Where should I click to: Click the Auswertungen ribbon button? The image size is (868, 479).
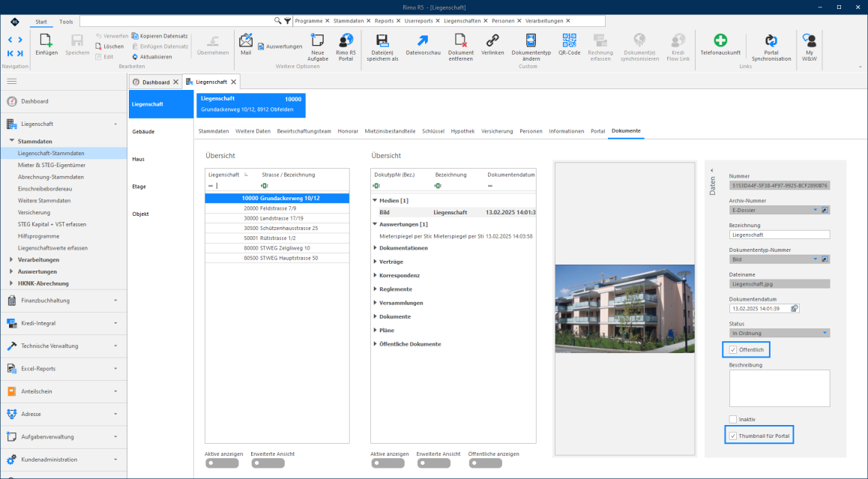tap(280, 46)
